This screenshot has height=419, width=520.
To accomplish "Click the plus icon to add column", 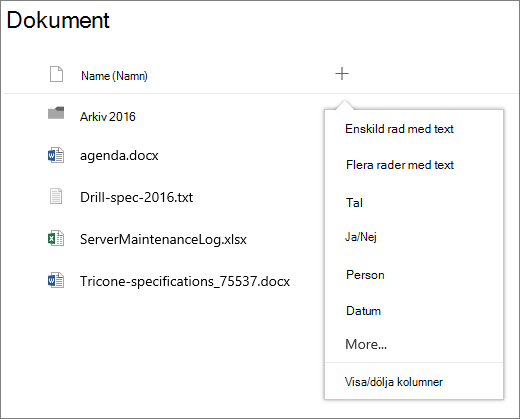I will coord(342,74).
